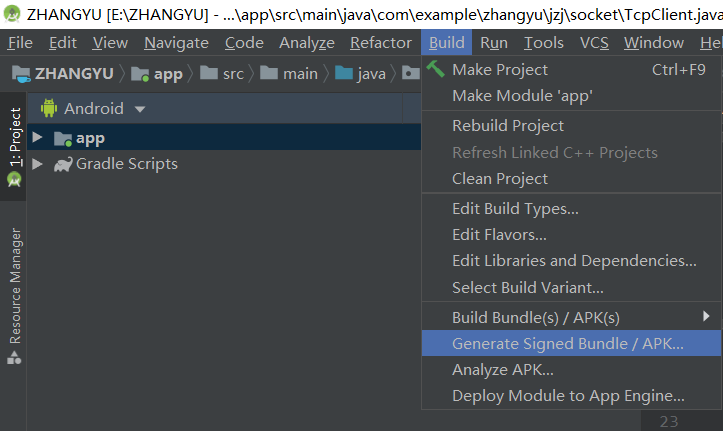The width and height of the screenshot is (723, 431).
Task: Choose Select Build Variant option
Action: click(571, 288)
